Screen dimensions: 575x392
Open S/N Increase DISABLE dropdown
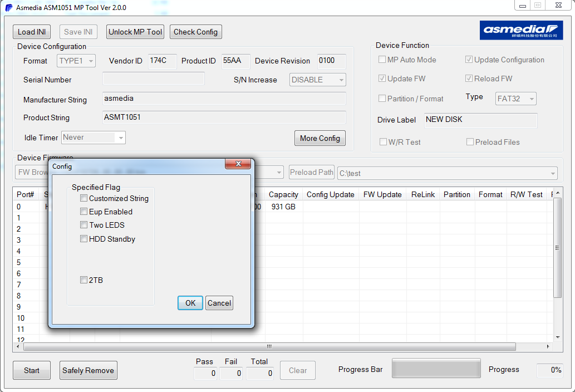tap(318, 80)
